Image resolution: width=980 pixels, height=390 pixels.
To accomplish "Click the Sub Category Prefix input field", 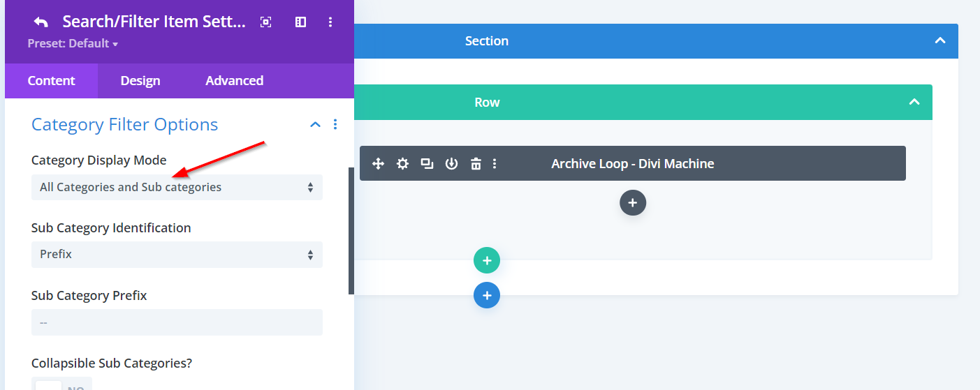I will [x=177, y=322].
